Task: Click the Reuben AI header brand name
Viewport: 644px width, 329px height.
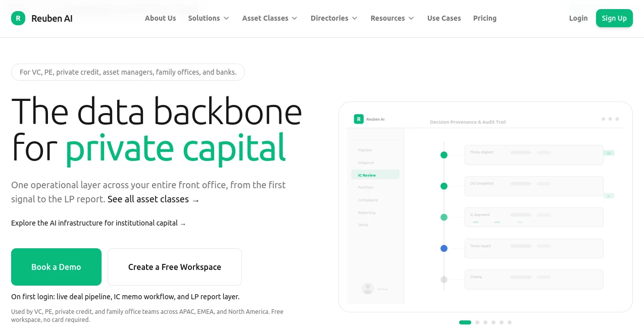Action: pyautogui.click(x=52, y=19)
